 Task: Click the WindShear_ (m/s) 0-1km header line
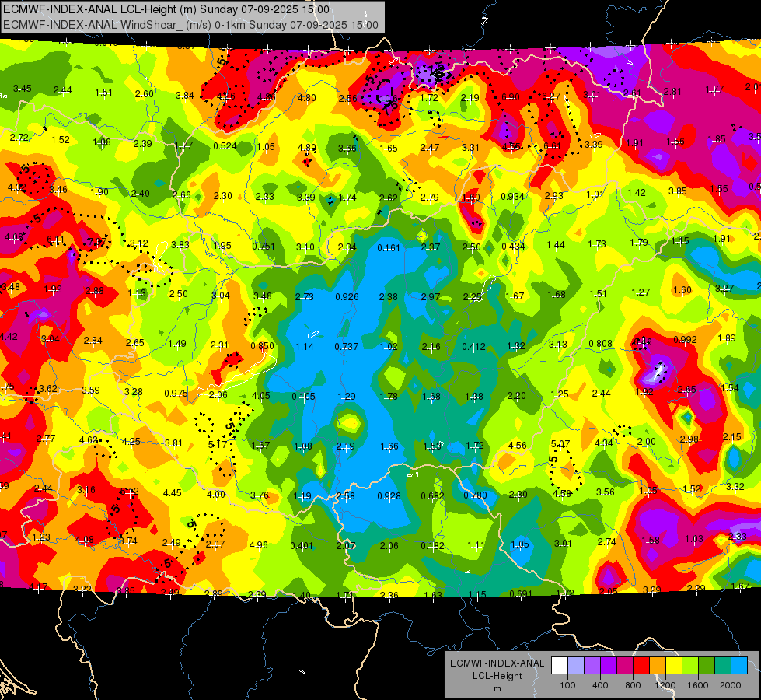[190, 25]
